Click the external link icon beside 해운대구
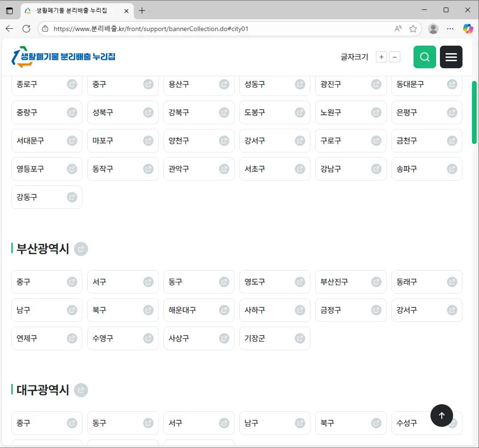This screenshot has width=479, height=448. (224, 310)
